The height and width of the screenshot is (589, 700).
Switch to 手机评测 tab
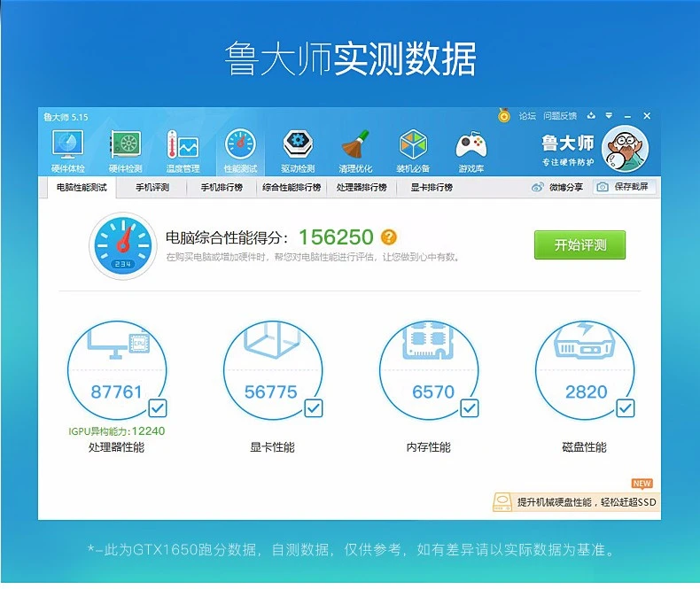coord(152,188)
